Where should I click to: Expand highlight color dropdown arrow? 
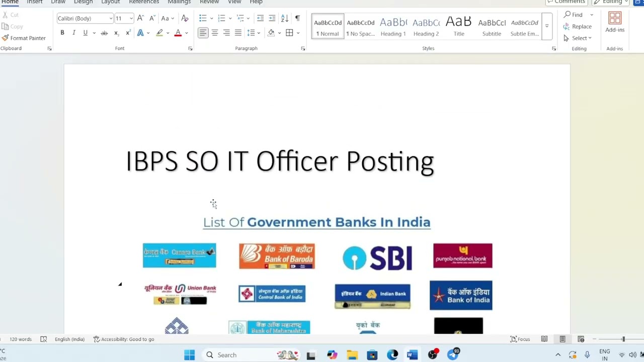pyautogui.click(x=168, y=33)
